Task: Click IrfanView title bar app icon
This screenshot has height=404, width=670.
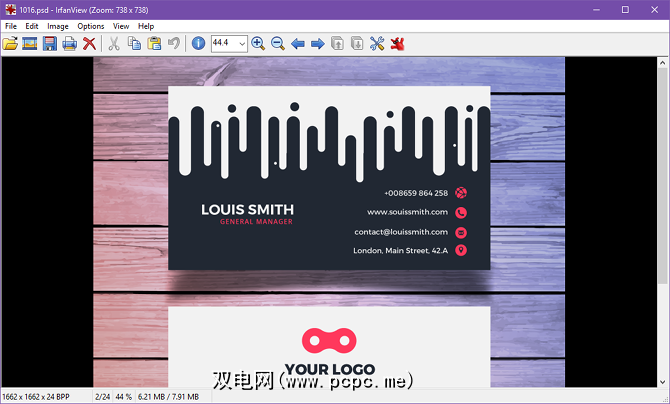Action: [11, 9]
